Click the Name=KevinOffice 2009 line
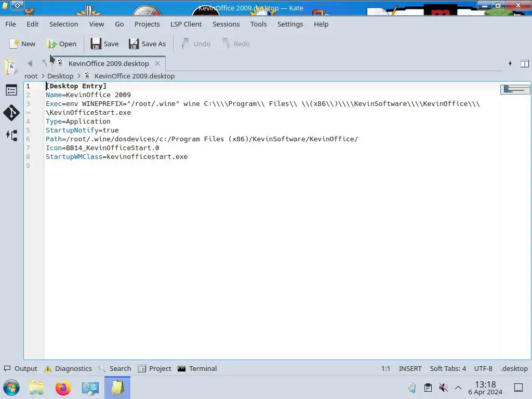 (88, 95)
